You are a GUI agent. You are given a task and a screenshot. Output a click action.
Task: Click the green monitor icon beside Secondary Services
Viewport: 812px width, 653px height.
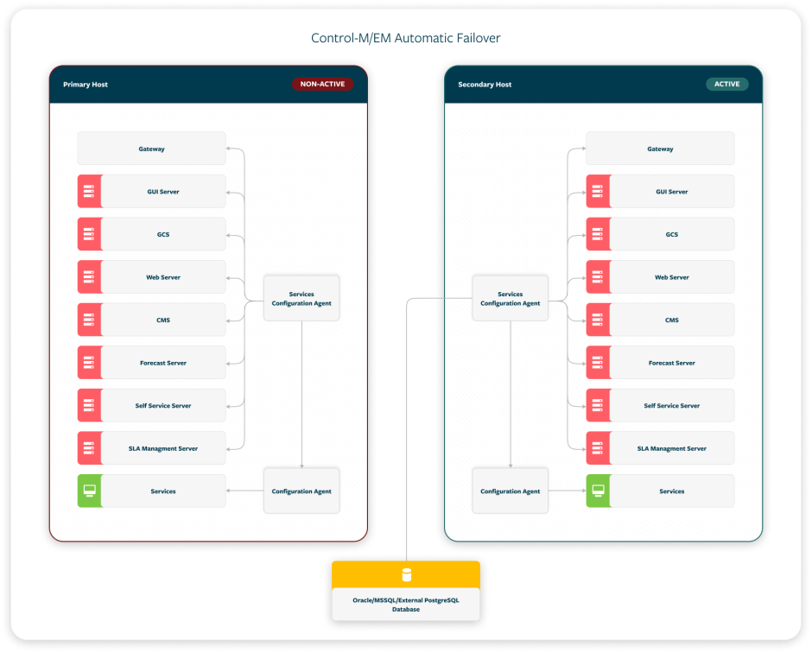click(598, 491)
